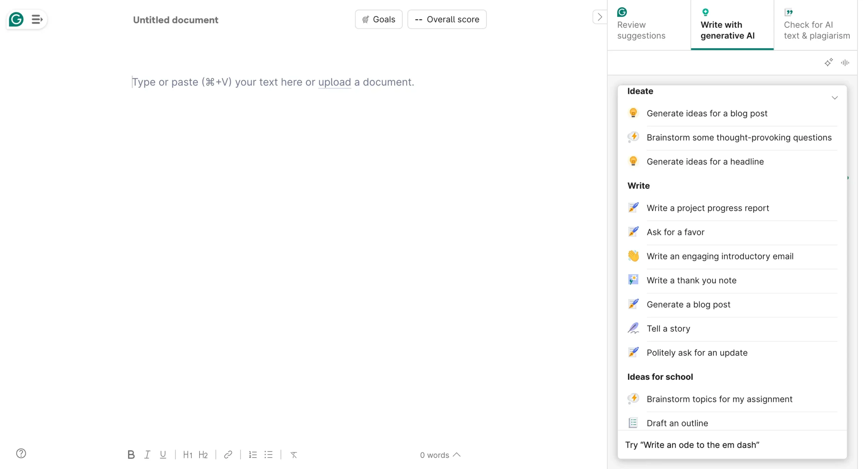
Task: Click into the document text area placeholder
Action: (x=273, y=82)
